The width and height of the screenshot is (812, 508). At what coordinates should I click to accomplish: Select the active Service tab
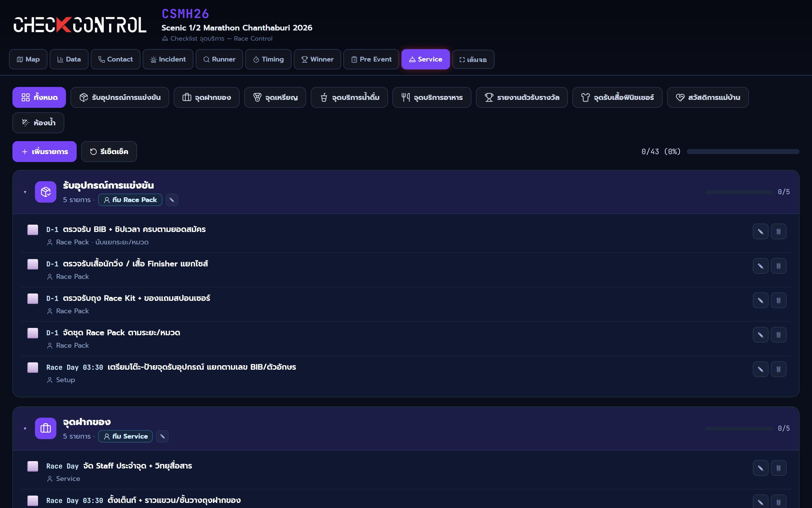coord(425,60)
